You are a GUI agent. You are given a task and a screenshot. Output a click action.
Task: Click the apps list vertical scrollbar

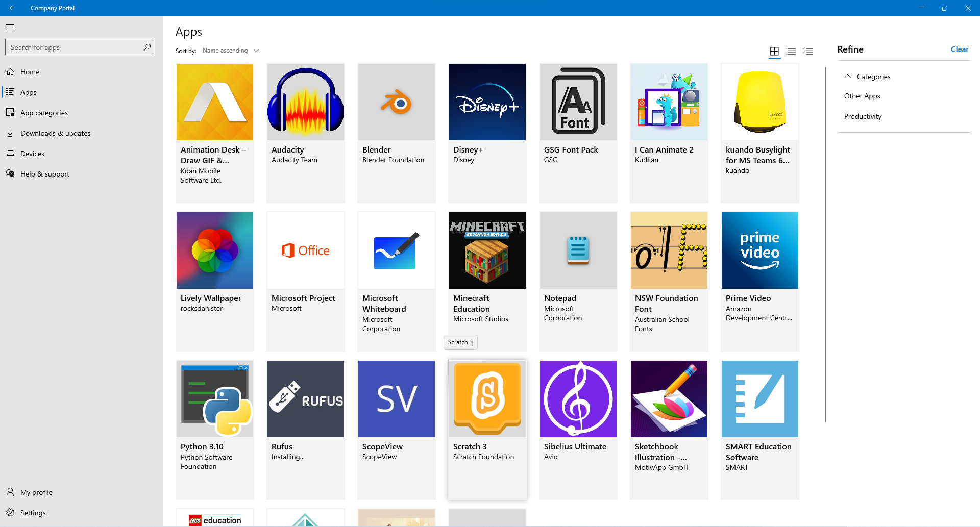tap(825, 245)
